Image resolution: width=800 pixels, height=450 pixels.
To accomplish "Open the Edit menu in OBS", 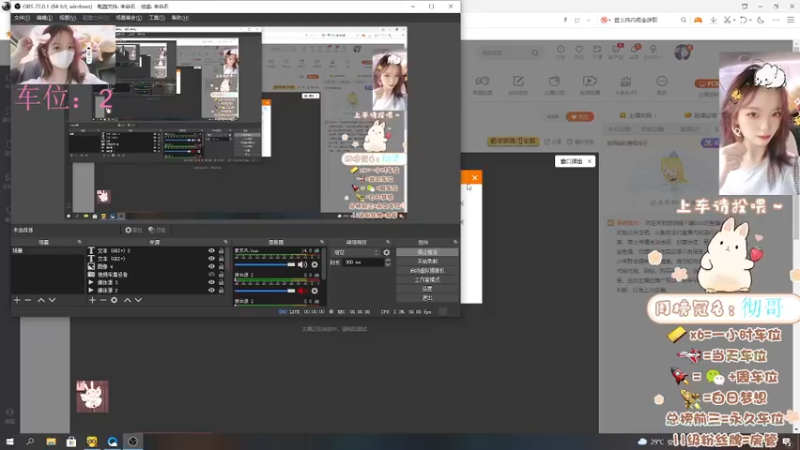I will pyautogui.click(x=44, y=18).
